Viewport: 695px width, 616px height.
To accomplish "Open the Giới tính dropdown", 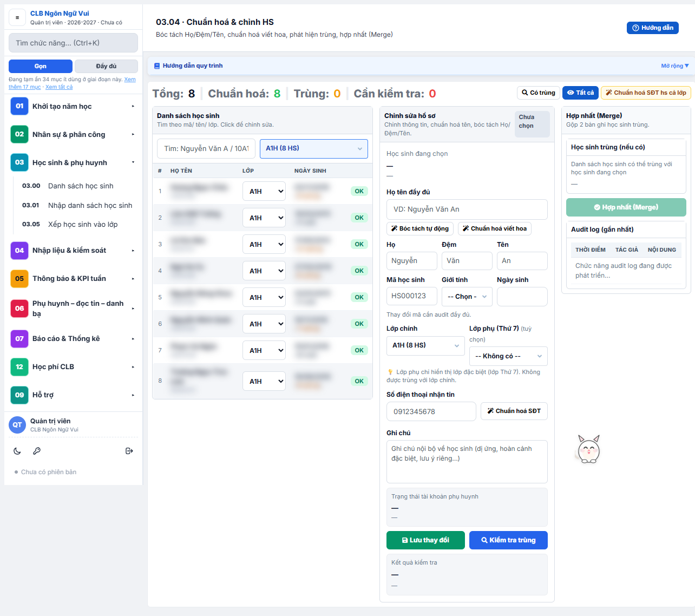I will pyautogui.click(x=467, y=297).
